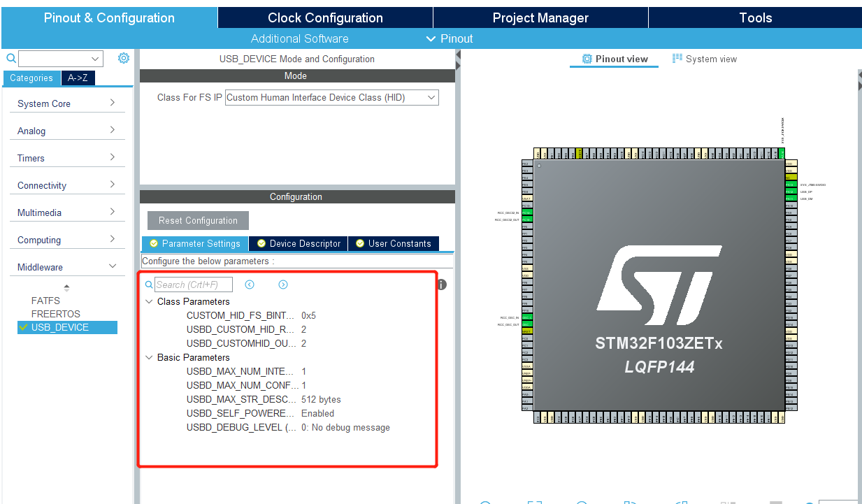862x504 pixels.
Task: Click the next-match circular arrow icon
Action: tap(283, 285)
